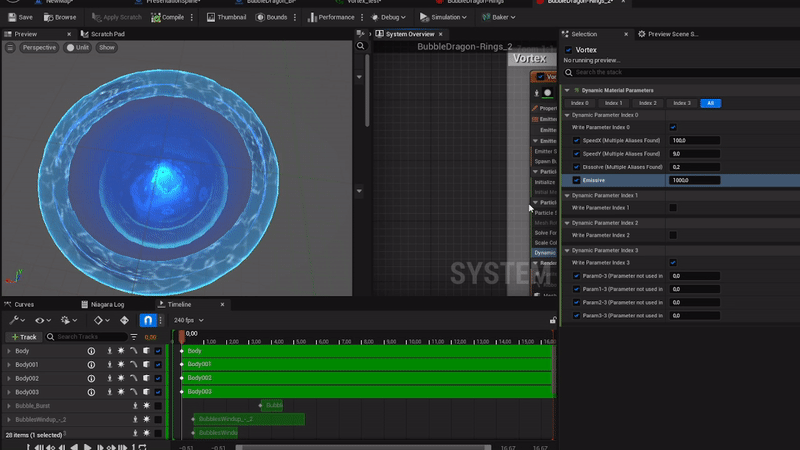
Task: Click the BubblesWindup_-_2 track figure icon
Action: 135,420
